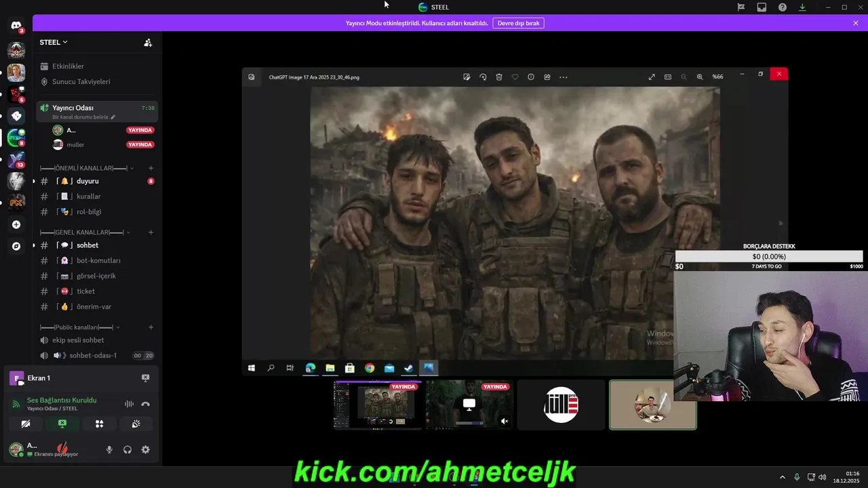This screenshot has width=868, height=488.
Task: Toggle headphones deafen in user panel
Action: (127, 449)
